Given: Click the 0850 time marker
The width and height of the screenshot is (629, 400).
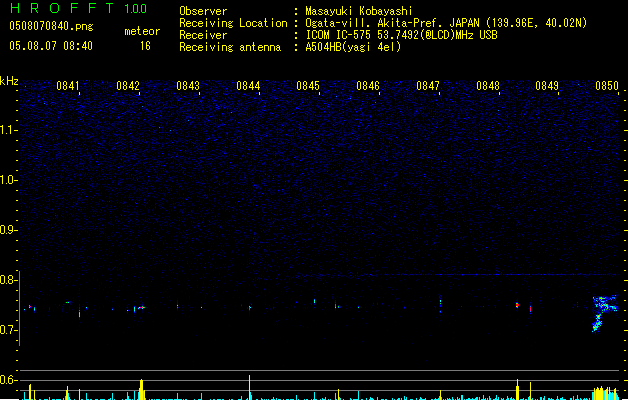Looking at the screenshot, I should tap(607, 86).
